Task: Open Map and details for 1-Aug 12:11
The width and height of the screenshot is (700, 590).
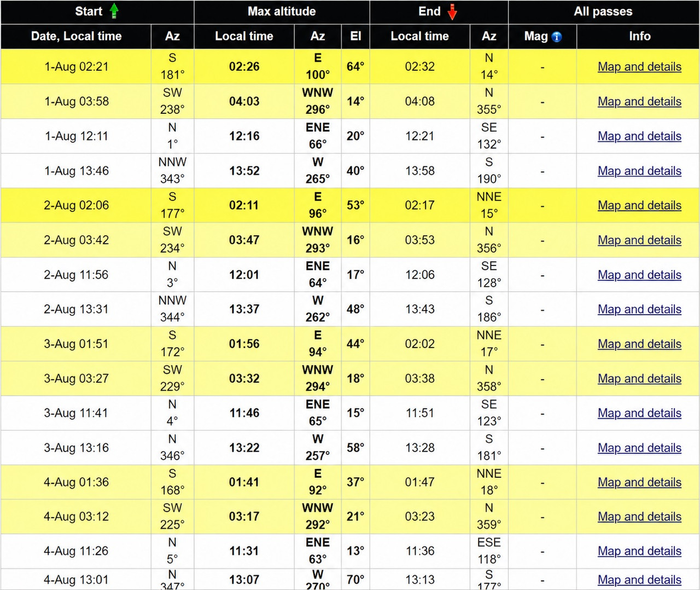Action: 639,136
